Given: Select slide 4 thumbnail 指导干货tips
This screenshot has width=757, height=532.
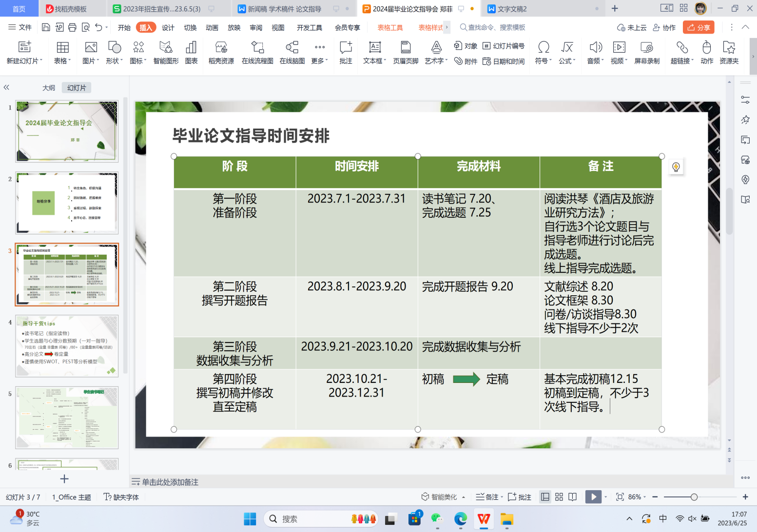Looking at the screenshot, I should pos(67,346).
